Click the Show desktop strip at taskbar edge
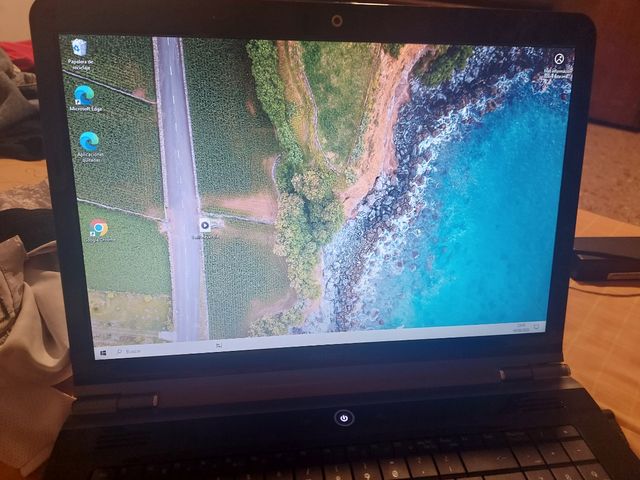 545,326
